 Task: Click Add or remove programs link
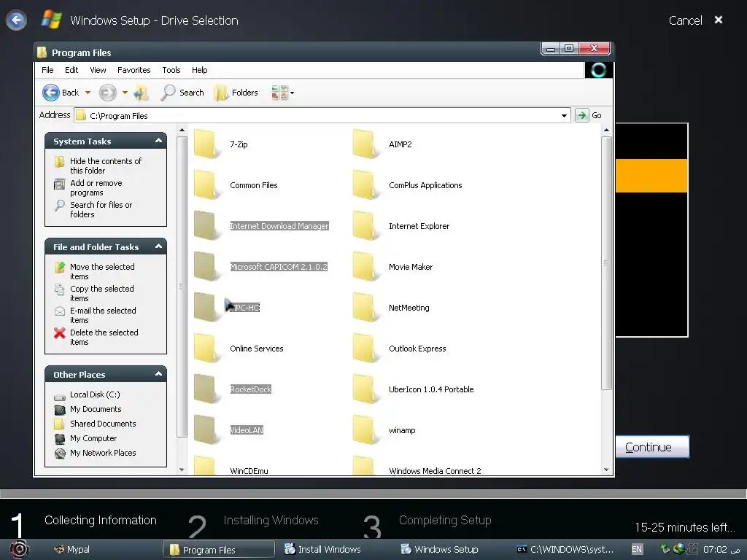click(96, 187)
